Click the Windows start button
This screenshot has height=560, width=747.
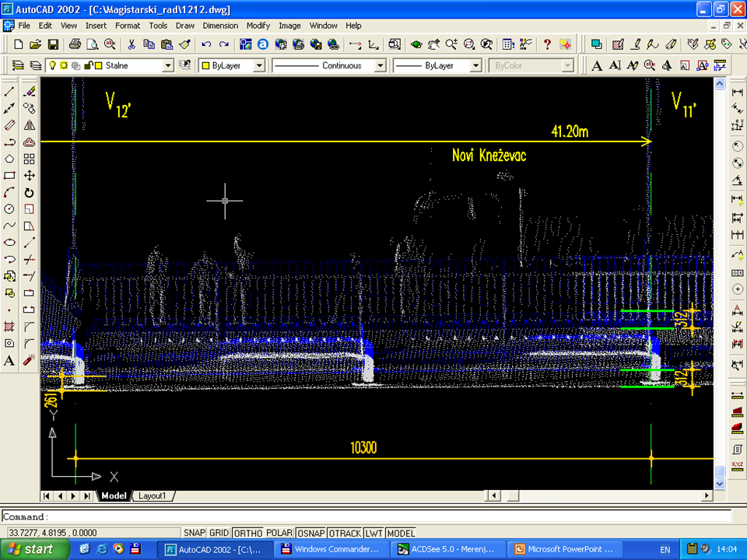(x=31, y=549)
